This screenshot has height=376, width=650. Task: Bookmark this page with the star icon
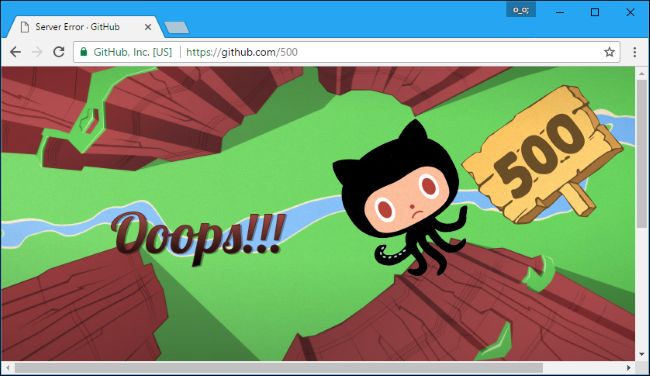click(x=609, y=52)
